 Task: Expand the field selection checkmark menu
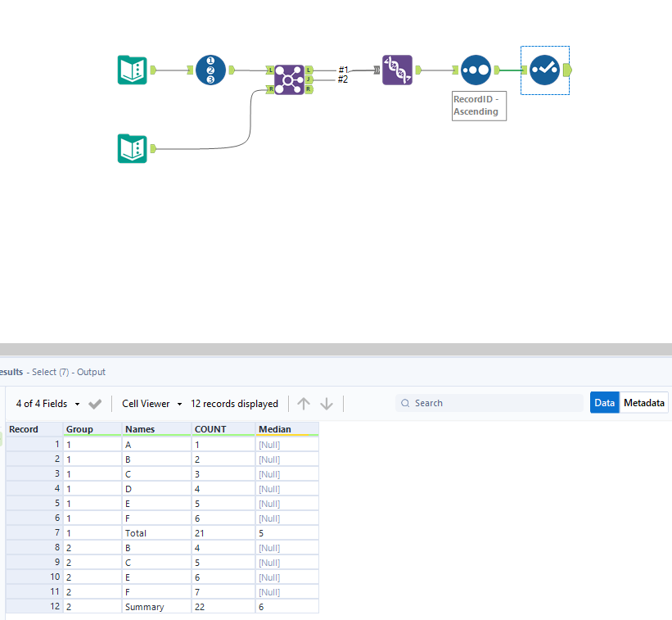pos(94,403)
